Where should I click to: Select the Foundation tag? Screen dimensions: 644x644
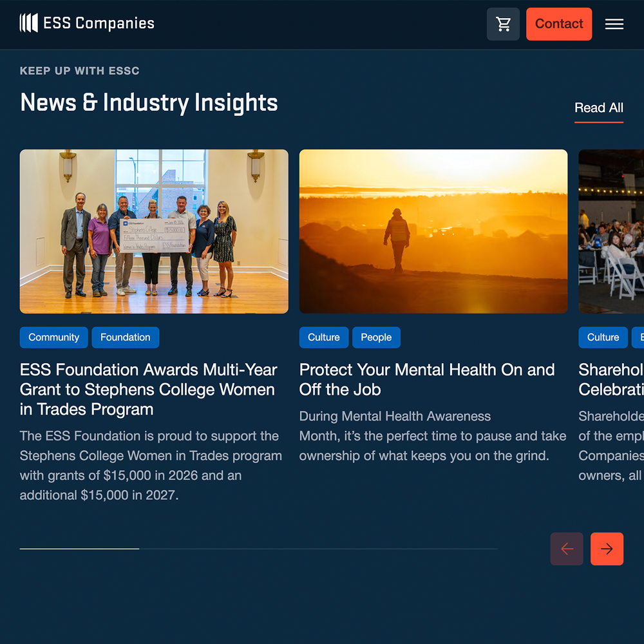(x=126, y=337)
